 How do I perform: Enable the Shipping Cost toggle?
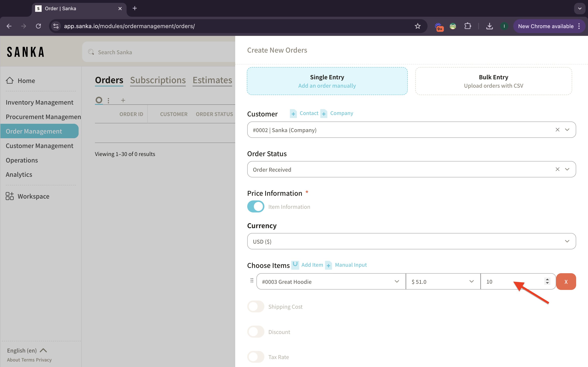[x=256, y=307]
